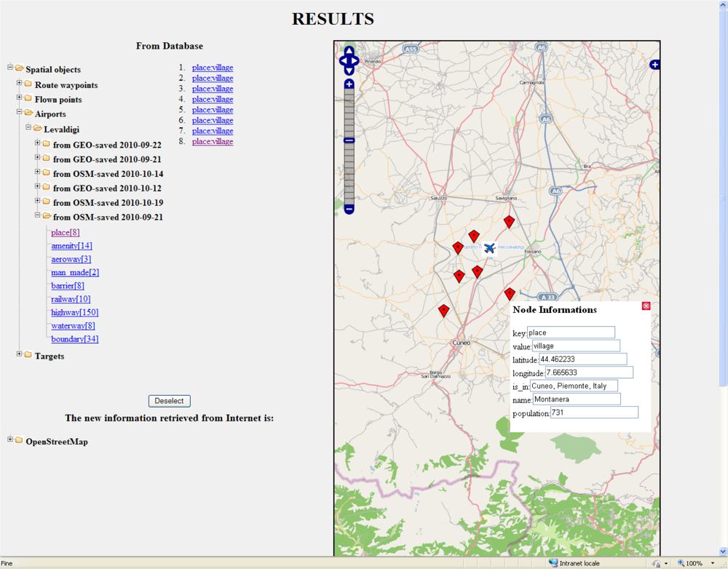Open the railway[10] category link
This screenshot has height=569, width=728.
(x=71, y=299)
